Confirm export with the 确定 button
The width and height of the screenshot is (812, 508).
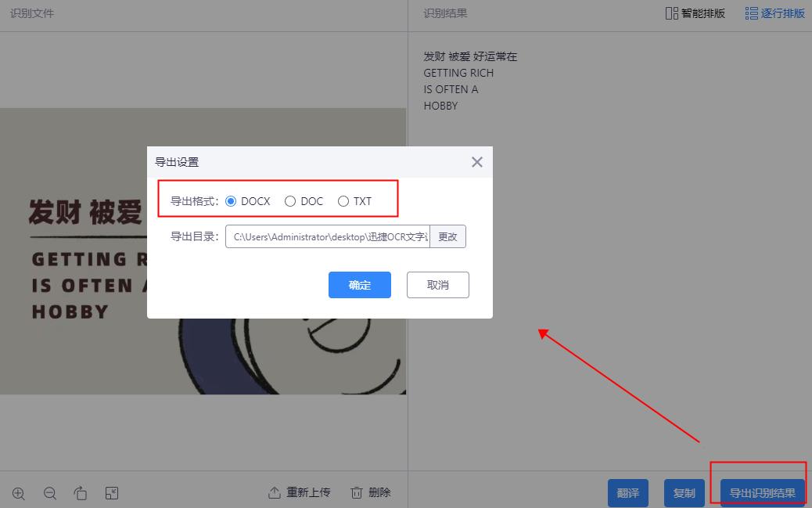(x=359, y=285)
